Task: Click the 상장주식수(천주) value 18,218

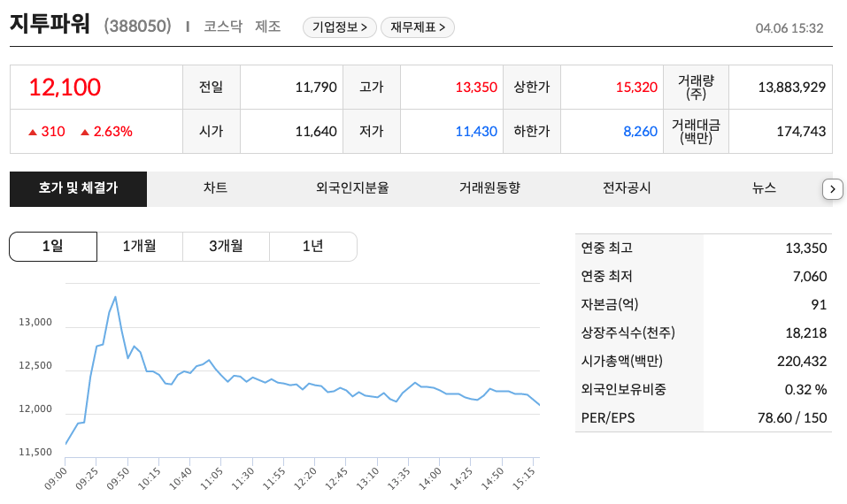Action: (x=806, y=333)
